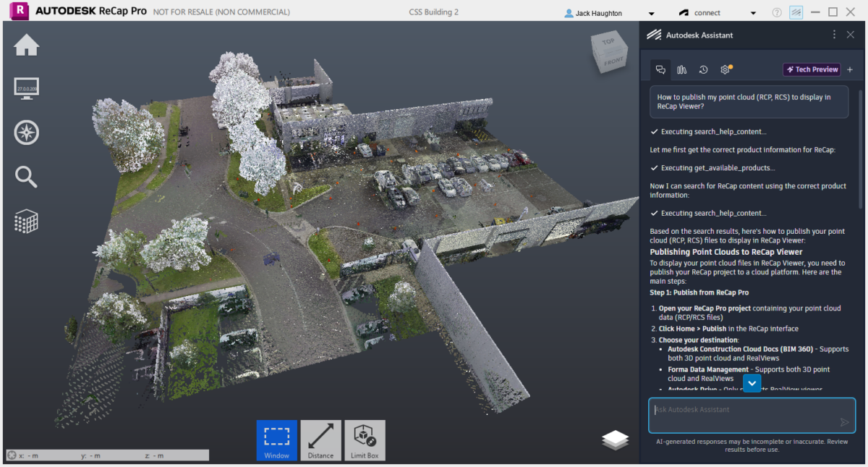Start a new chat with plus icon

(850, 70)
